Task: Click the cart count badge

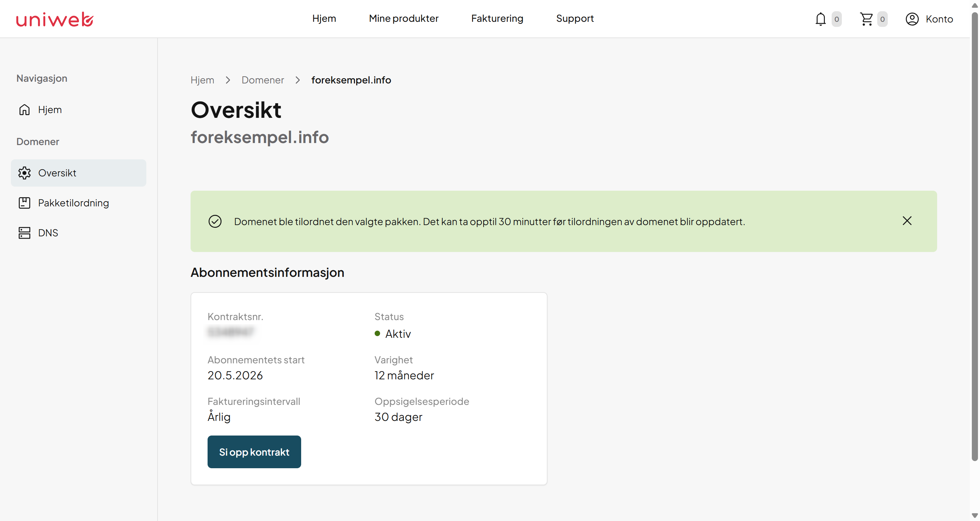Action: coord(882,19)
